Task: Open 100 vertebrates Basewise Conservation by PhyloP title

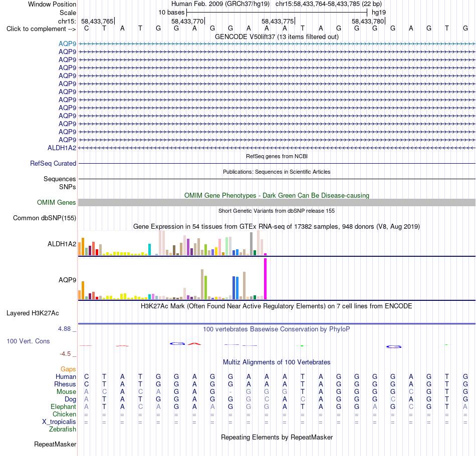Action: pyautogui.click(x=277, y=329)
